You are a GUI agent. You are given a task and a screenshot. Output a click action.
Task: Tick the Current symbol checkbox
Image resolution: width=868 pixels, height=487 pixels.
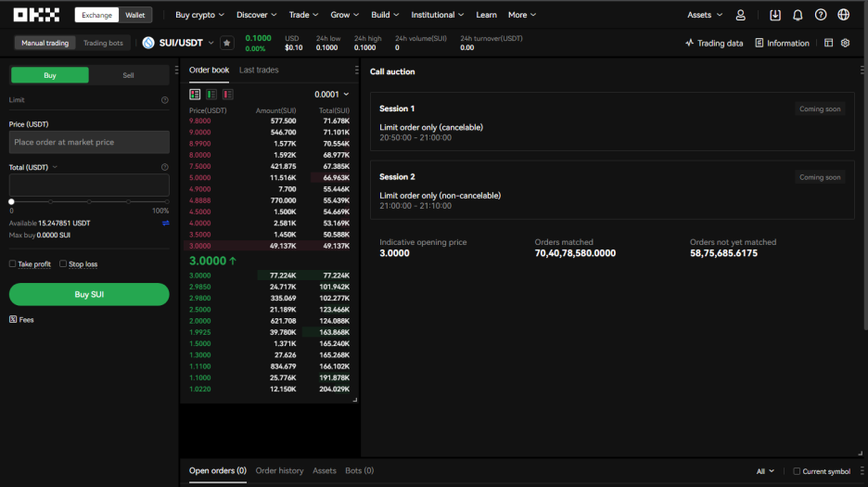click(x=797, y=471)
